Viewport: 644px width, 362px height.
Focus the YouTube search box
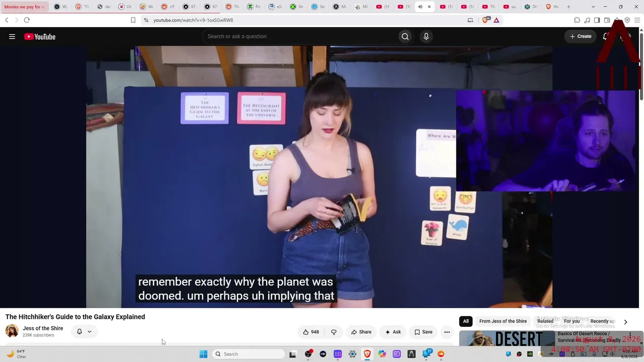coord(299,36)
